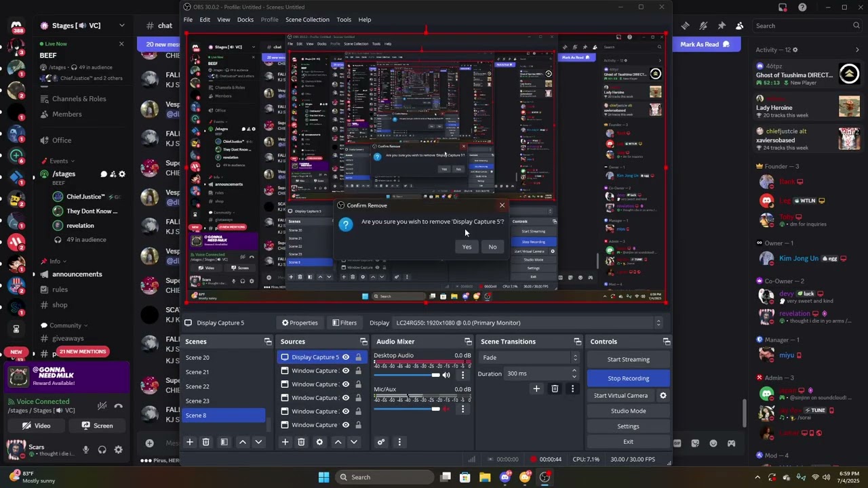868x488 pixels.
Task: Open Discord pinned messages icon
Action: (722, 26)
